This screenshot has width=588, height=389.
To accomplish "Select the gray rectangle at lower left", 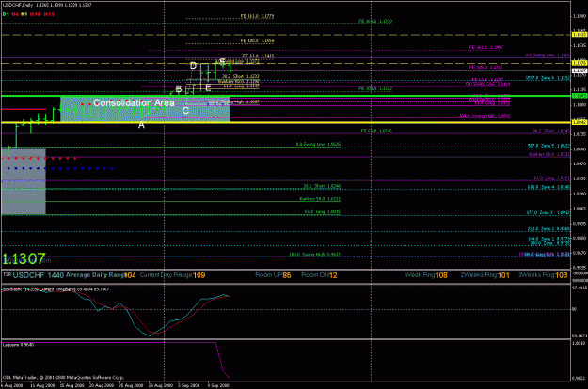I will [24, 182].
